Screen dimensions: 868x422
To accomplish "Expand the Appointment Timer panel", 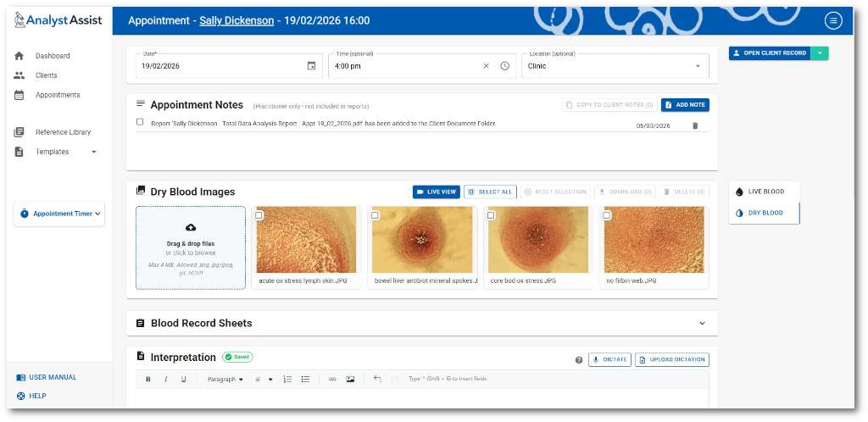I will point(58,214).
